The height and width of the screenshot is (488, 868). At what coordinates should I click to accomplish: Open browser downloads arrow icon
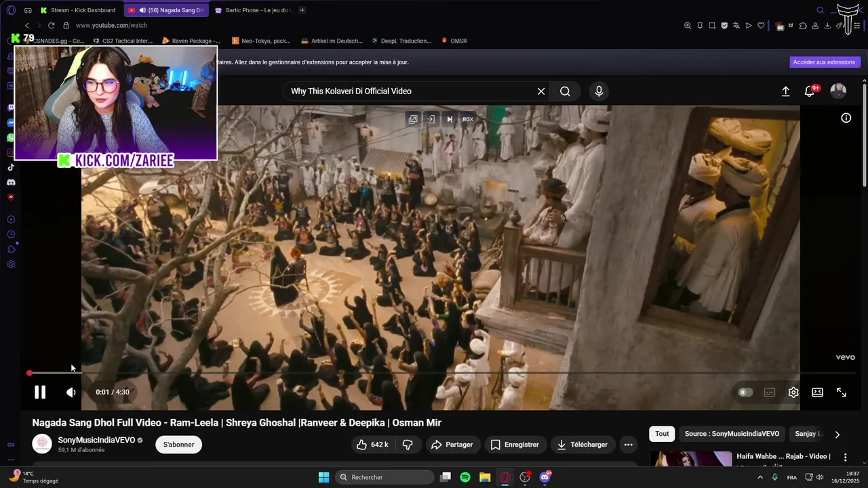[827, 26]
